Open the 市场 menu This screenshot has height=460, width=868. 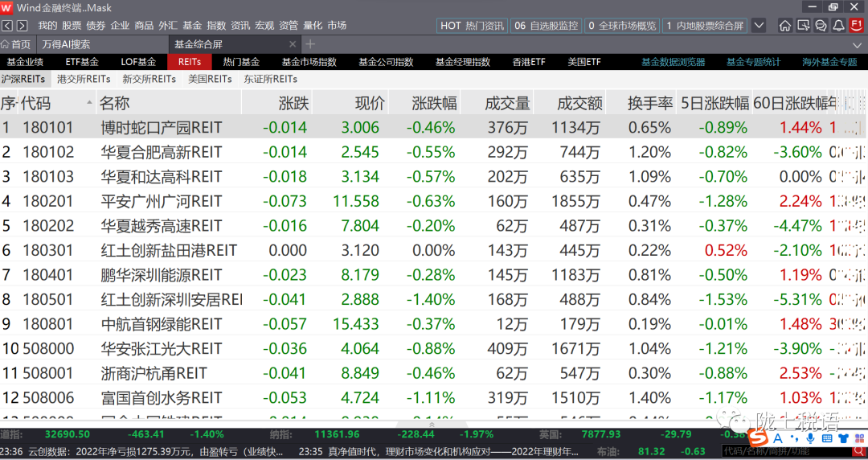tap(337, 26)
